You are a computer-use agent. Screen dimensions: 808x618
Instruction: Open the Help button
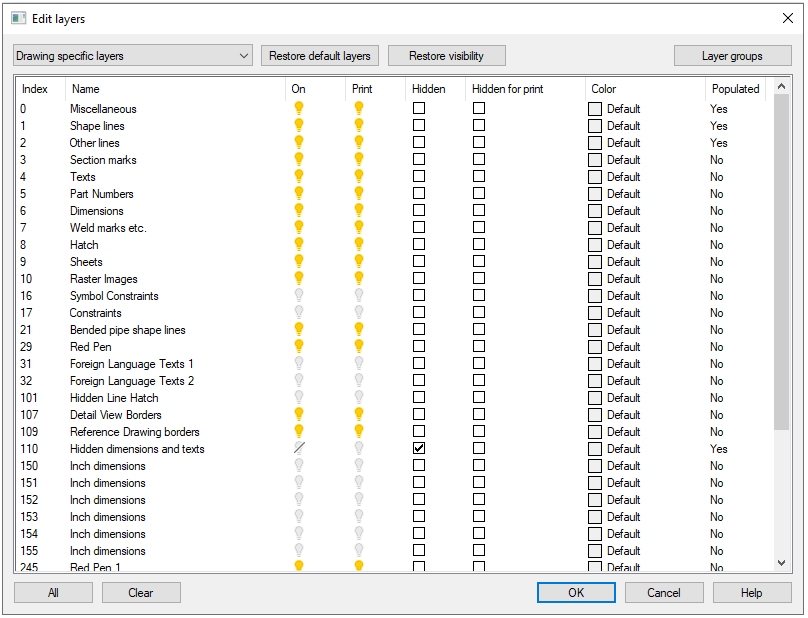tap(752, 593)
